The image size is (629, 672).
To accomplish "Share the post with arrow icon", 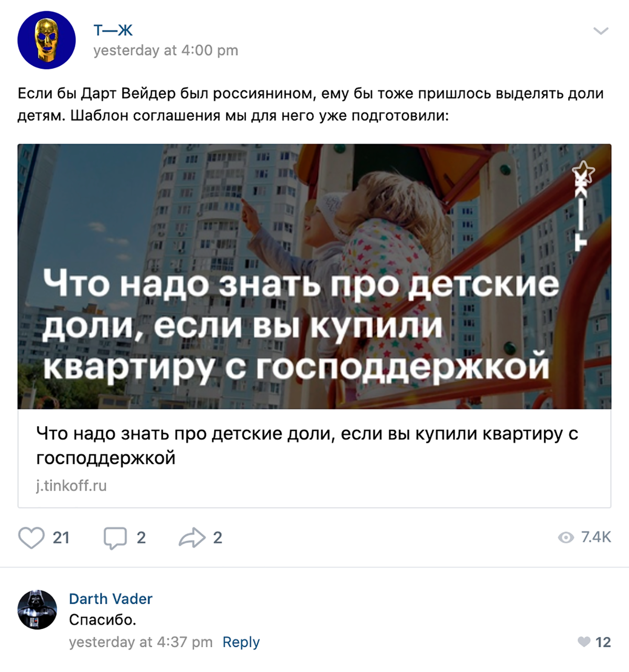I will pos(192,538).
